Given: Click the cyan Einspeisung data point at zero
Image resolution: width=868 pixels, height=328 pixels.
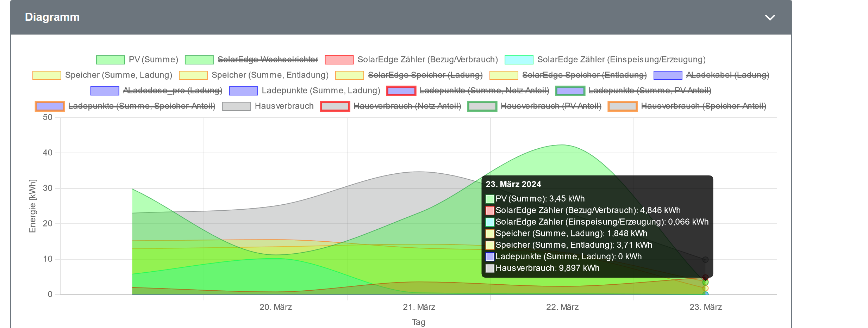Looking at the screenshot, I should (x=705, y=294).
